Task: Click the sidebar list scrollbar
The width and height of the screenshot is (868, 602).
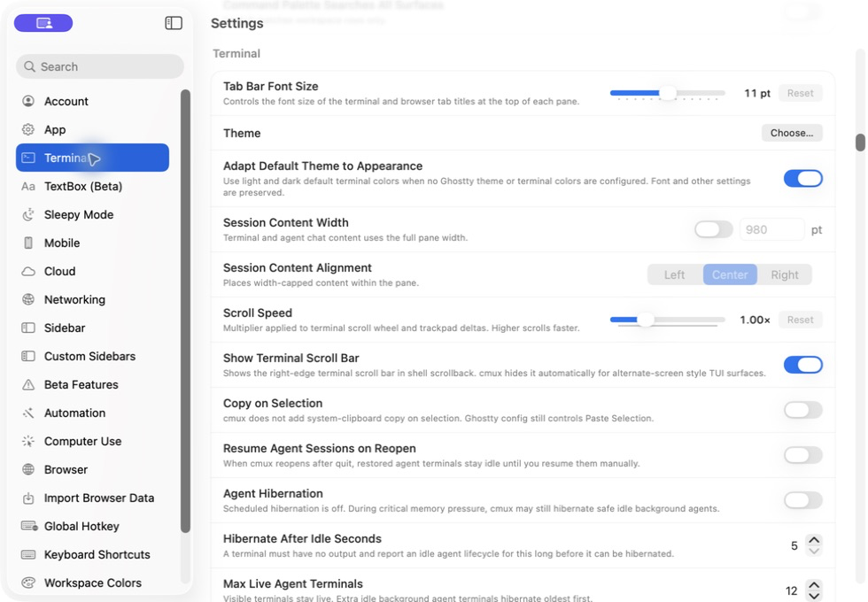Action: pos(185,311)
